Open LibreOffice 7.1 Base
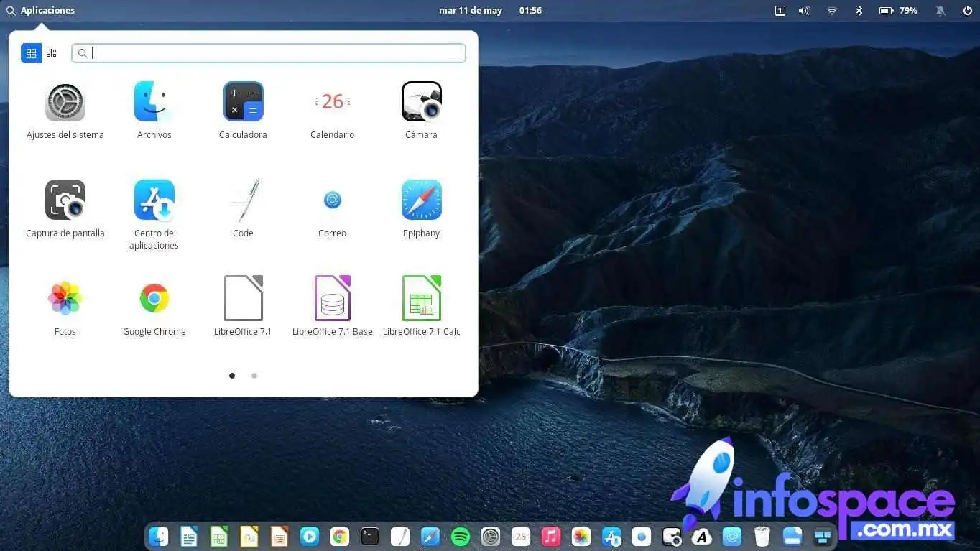The width and height of the screenshot is (980, 551). (332, 298)
